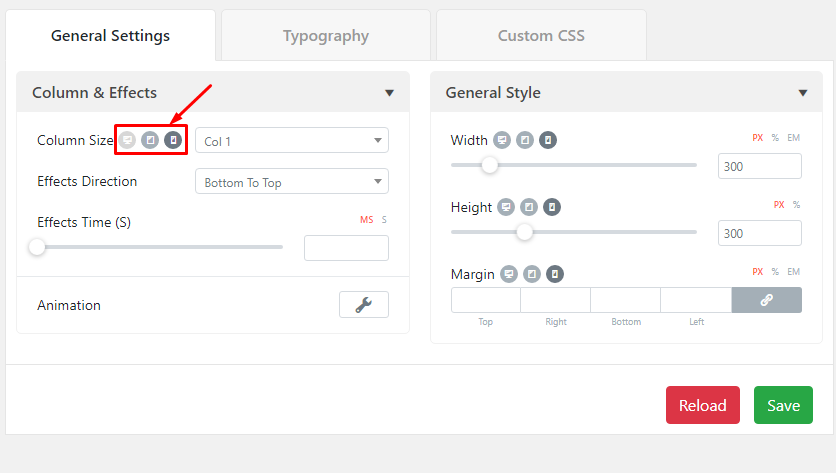The image size is (836, 473).
Task: Click the Margin Top input field
Action: 486,300
